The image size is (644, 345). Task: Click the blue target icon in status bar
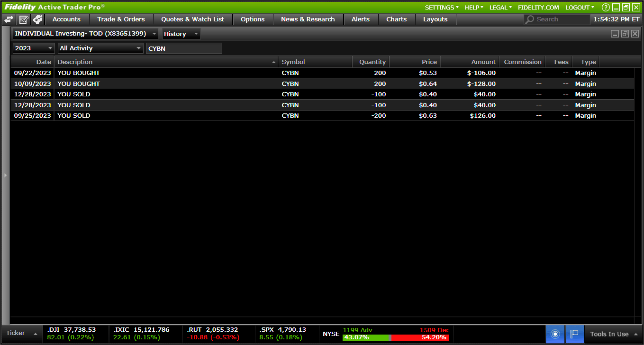click(x=555, y=334)
